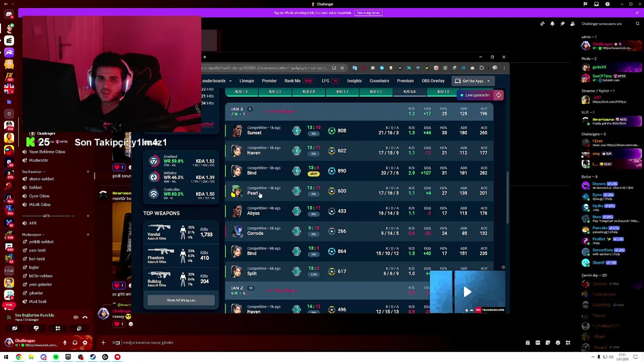Bookmark this tracker page star icon
The width and height of the screenshot is (644, 362).
coord(342,68)
